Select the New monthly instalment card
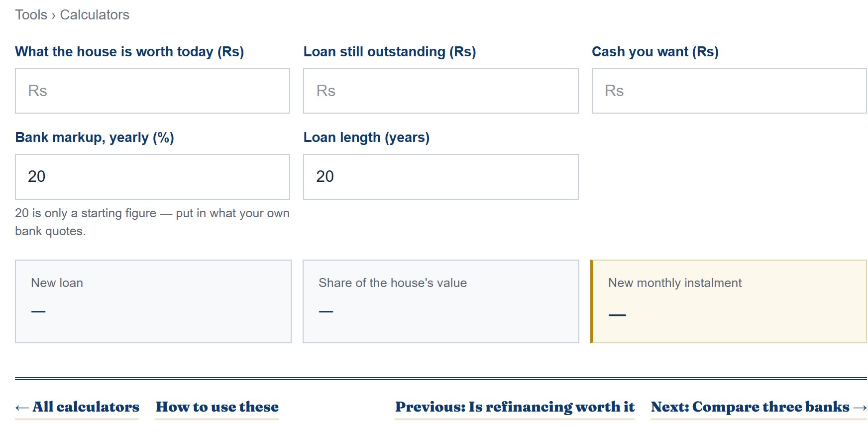 click(x=729, y=301)
